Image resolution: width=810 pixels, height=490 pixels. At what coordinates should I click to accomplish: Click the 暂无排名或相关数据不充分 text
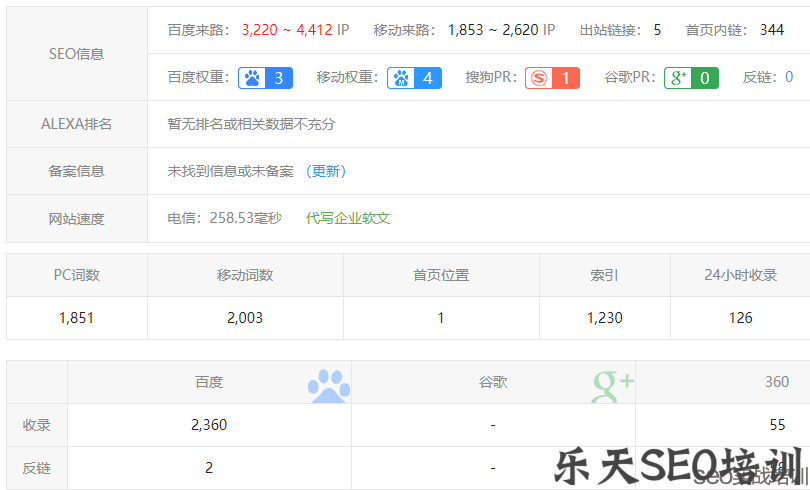(x=252, y=124)
